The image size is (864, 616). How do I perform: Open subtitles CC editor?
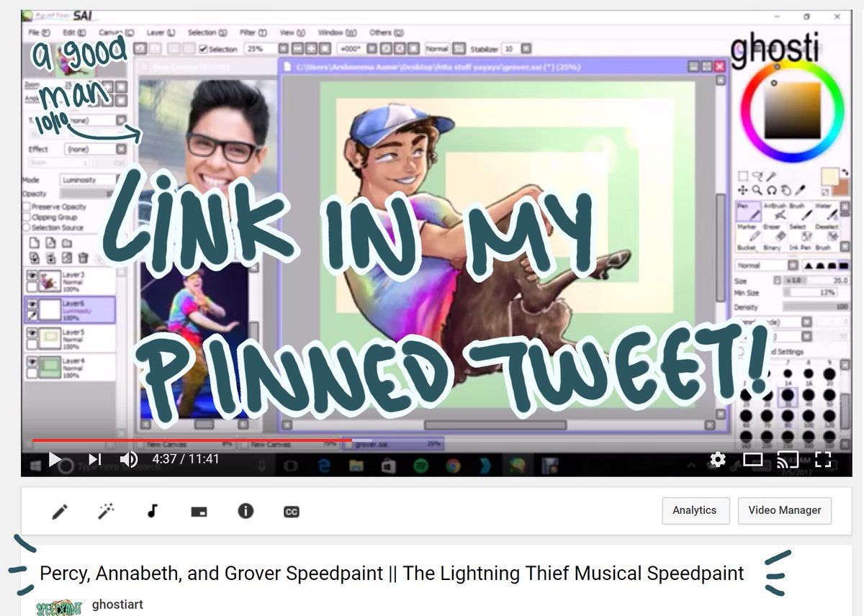point(292,512)
